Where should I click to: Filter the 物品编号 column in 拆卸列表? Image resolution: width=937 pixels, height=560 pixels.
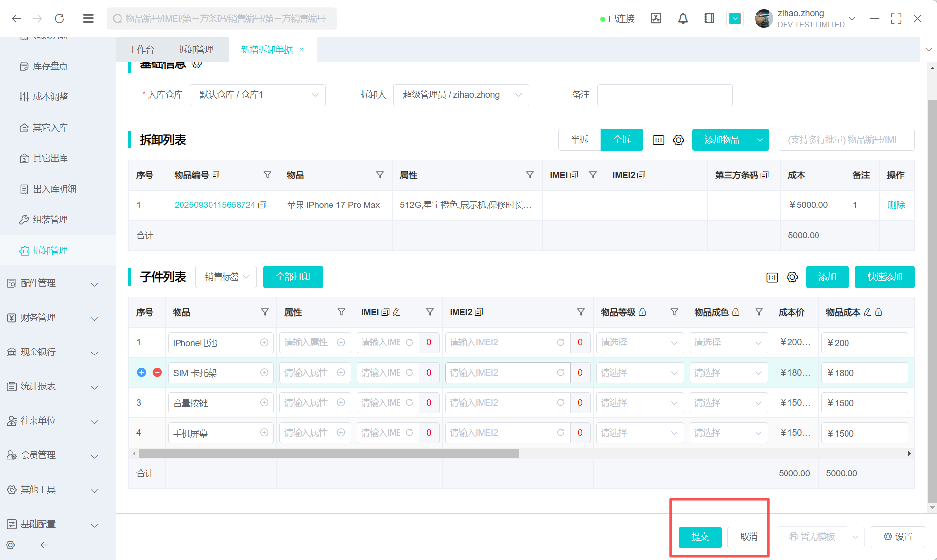click(267, 175)
